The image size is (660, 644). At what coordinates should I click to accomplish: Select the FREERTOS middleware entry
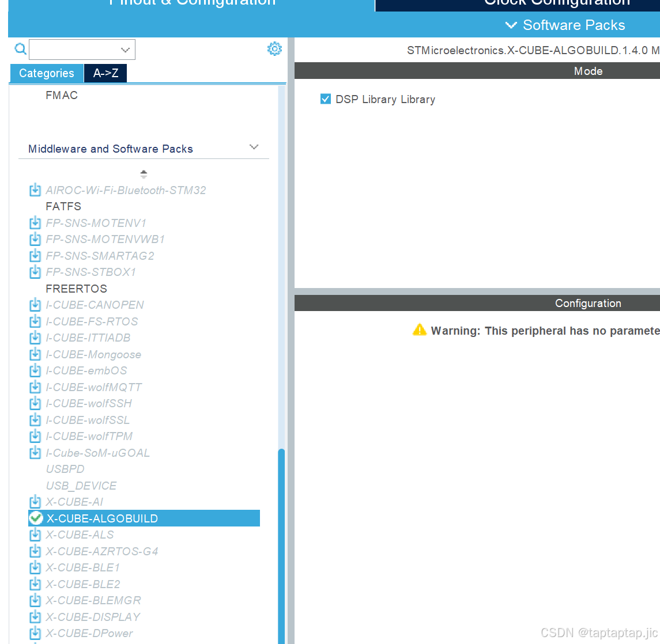76,288
